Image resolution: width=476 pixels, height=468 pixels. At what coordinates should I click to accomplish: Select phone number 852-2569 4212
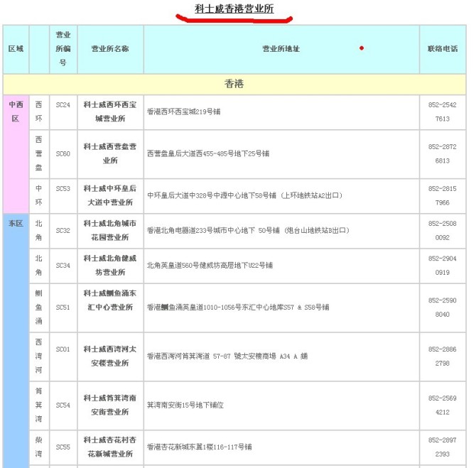tap(443, 406)
